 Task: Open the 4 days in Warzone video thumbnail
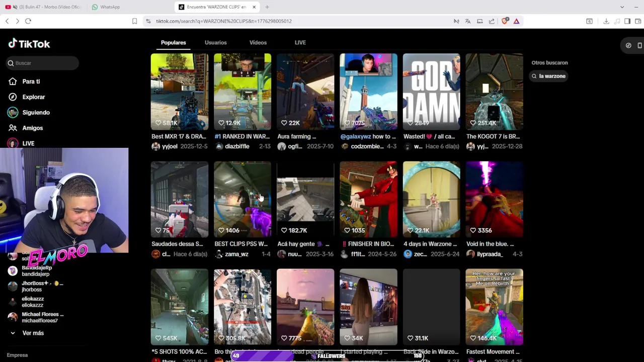tap(431, 199)
